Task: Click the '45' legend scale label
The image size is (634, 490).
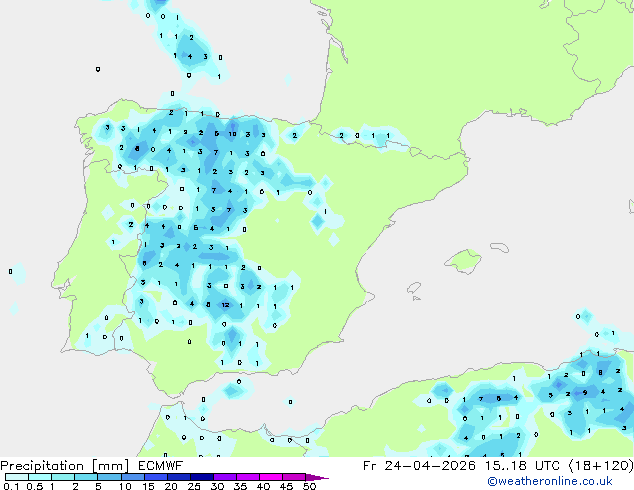Action: (286, 486)
